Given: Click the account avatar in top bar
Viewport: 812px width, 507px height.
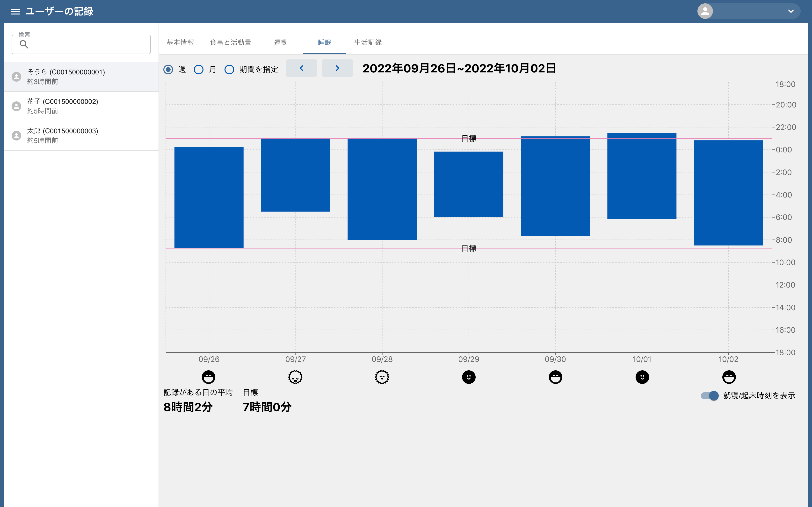Looking at the screenshot, I should (705, 11).
